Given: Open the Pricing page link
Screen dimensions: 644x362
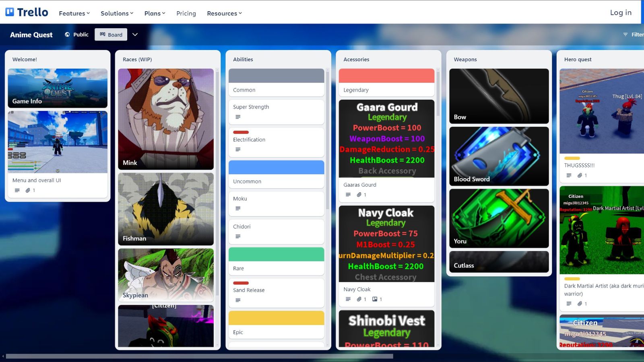Looking at the screenshot, I should 186,13.
